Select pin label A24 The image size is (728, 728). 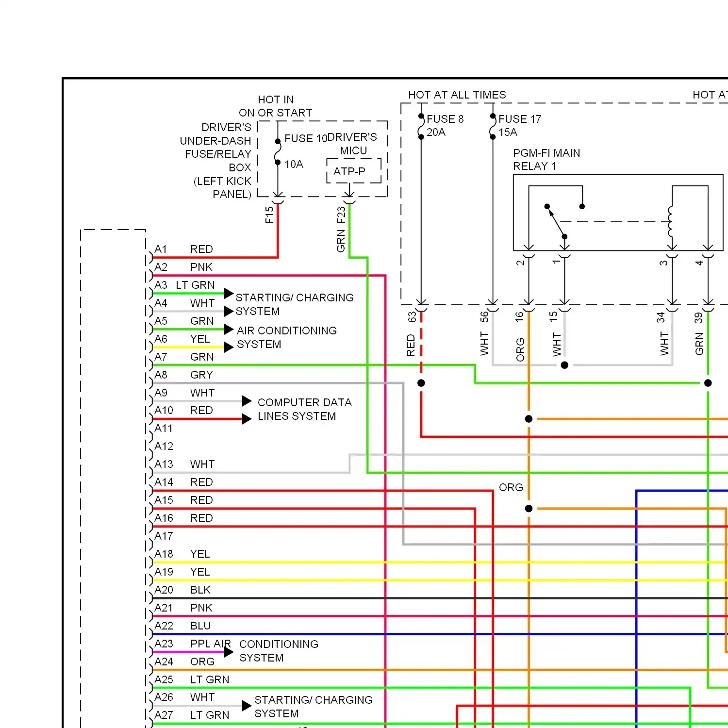click(x=164, y=662)
